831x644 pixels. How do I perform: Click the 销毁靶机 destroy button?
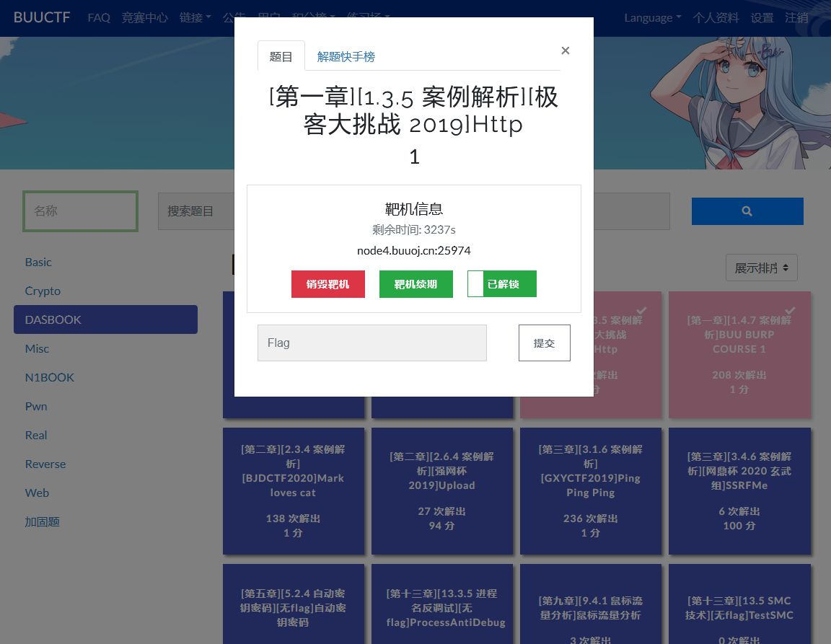[x=327, y=284]
